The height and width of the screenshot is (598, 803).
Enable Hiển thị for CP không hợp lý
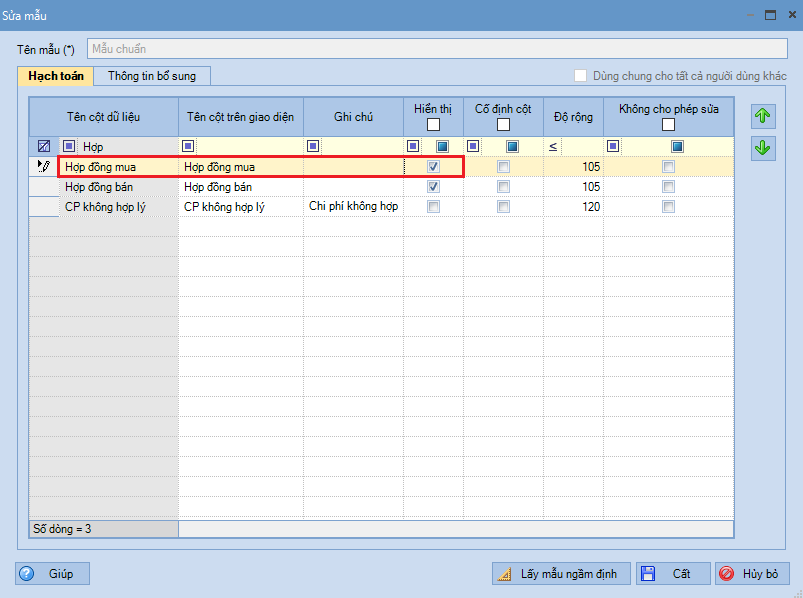coord(433,207)
